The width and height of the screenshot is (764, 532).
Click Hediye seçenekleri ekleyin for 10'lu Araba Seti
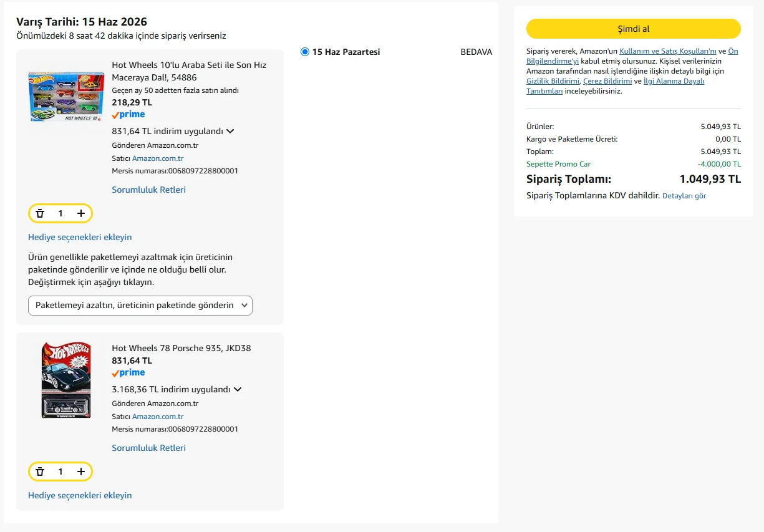click(x=80, y=237)
